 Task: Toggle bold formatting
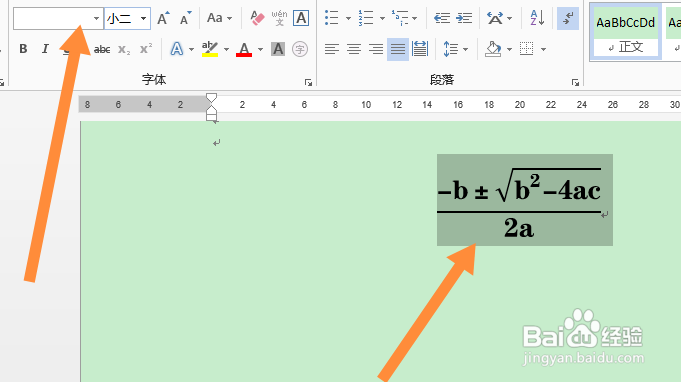pyautogui.click(x=23, y=49)
